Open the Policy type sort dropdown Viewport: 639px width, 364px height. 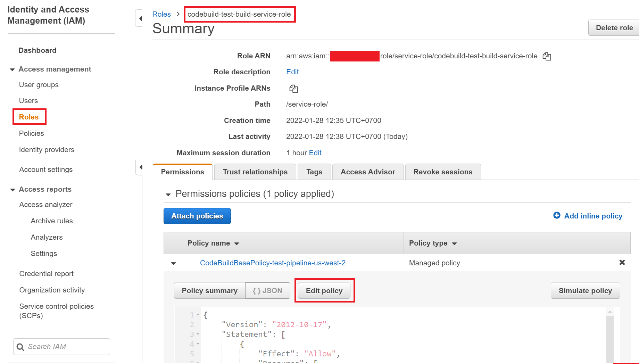pyautogui.click(x=455, y=243)
